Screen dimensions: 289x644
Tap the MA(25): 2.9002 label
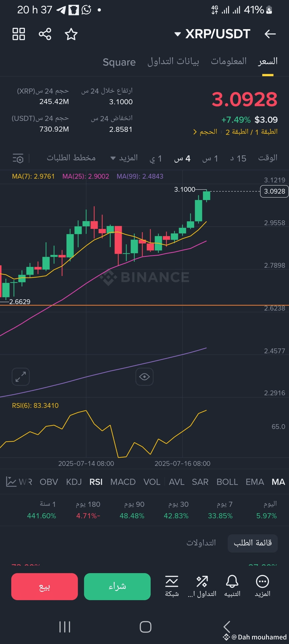tap(86, 177)
